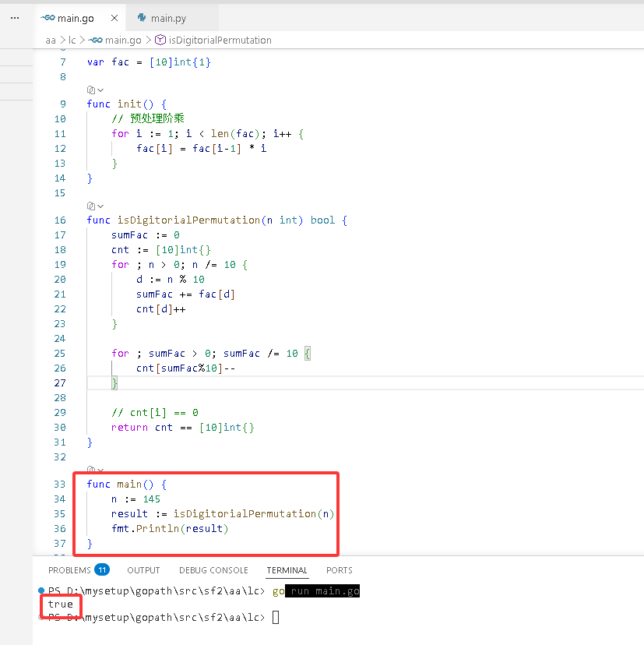Screen dimensions: 644x645
Task: Click the function symbol icon in breadcrumb
Action: [x=160, y=40]
